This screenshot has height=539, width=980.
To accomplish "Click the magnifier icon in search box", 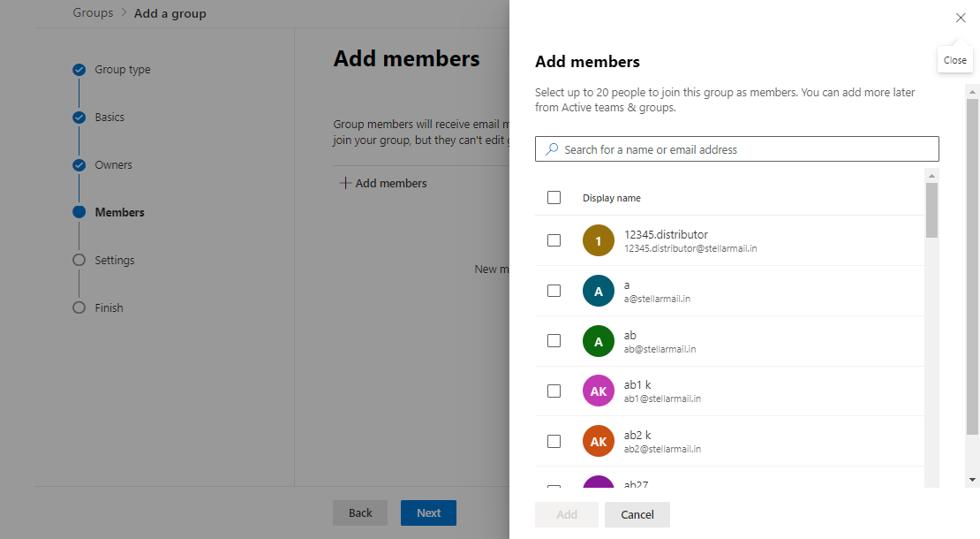I will [552, 149].
